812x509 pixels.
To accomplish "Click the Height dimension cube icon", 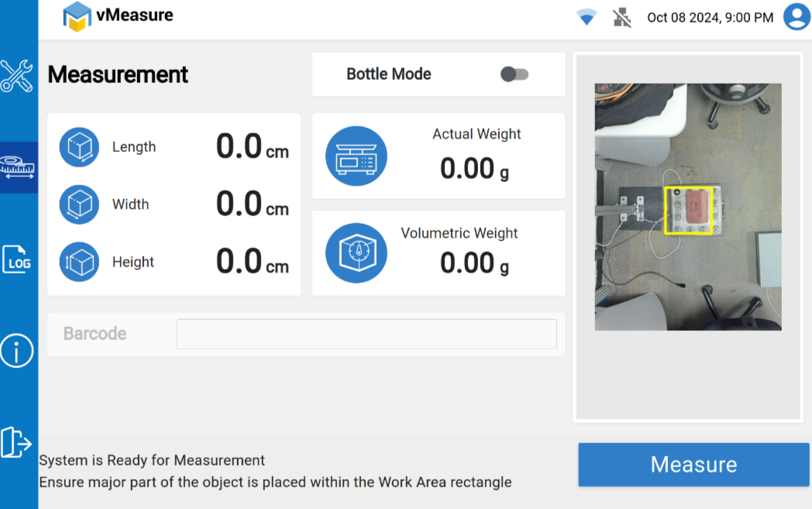I will 79,262.
